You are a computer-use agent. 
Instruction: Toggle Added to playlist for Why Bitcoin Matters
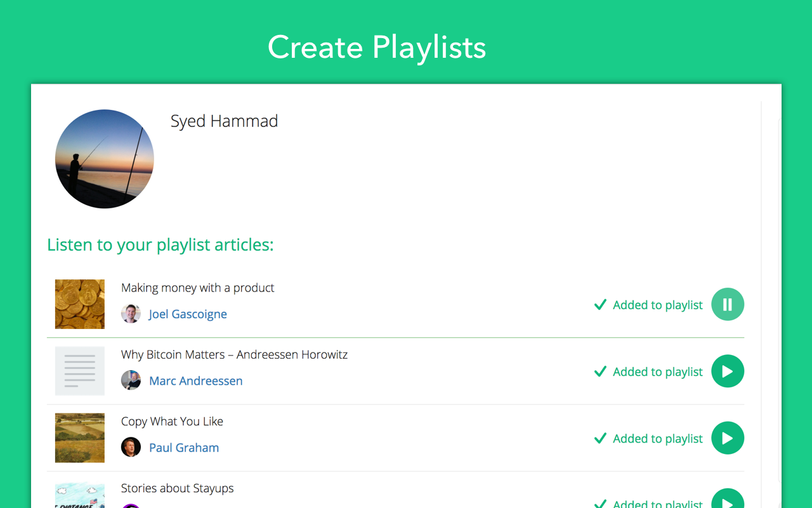point(648,372)
